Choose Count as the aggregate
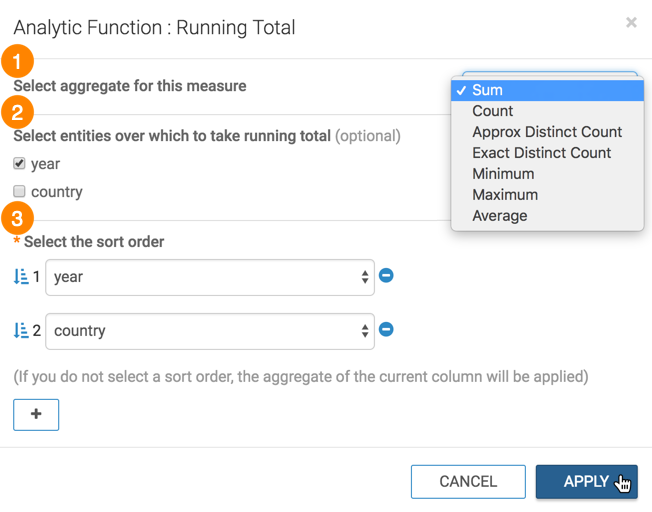The height and width of the screenshot is (512, 652). point(493,111)
